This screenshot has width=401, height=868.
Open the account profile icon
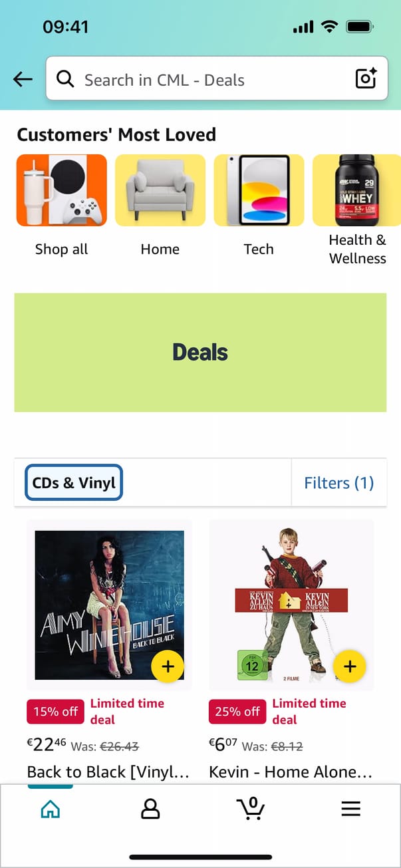pos(151,809)
